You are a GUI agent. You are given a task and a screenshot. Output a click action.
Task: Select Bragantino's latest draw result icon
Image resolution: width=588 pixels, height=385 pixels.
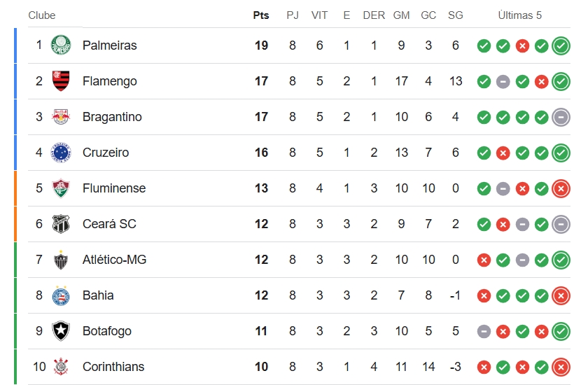tap(561, 117)
